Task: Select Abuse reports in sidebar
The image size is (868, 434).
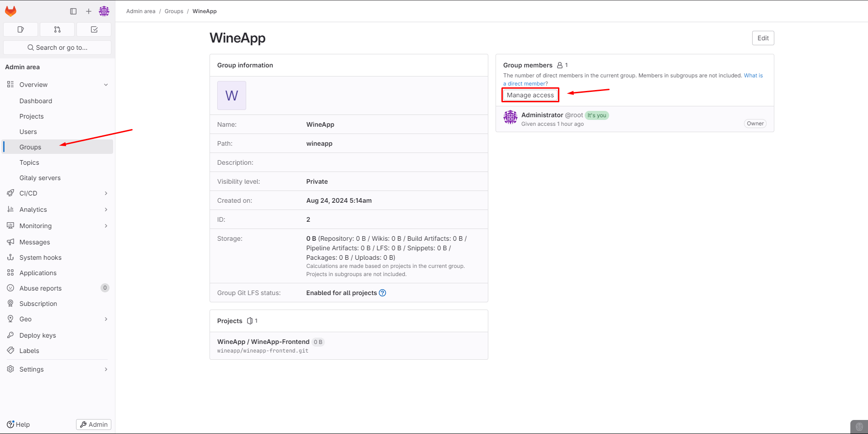Action: click(x=40, y=288)
